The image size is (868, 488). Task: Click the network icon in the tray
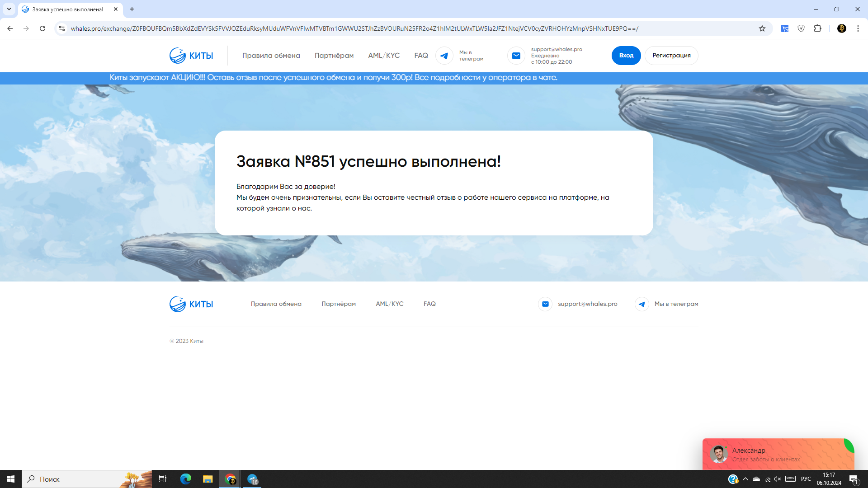tap(768, 479)
